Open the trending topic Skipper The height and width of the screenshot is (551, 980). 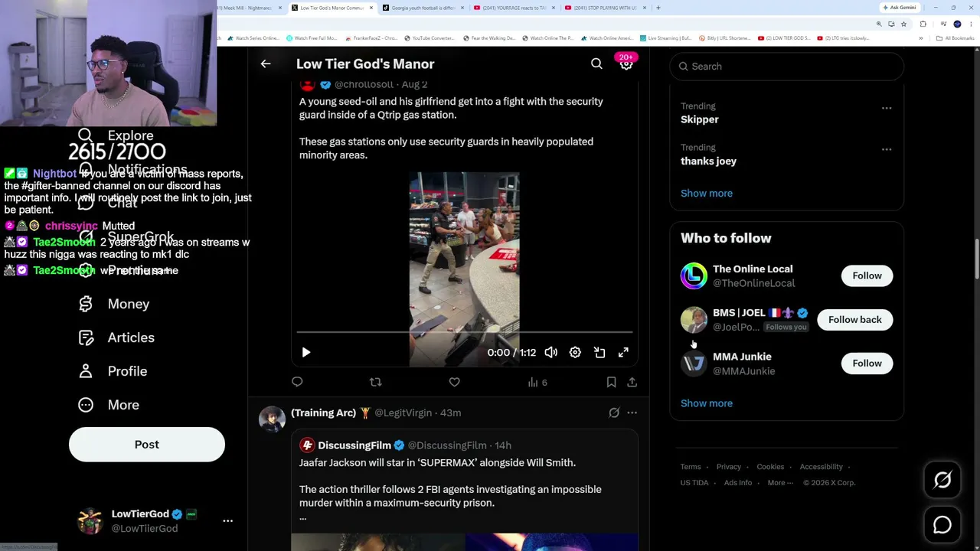tap(700, 119)
